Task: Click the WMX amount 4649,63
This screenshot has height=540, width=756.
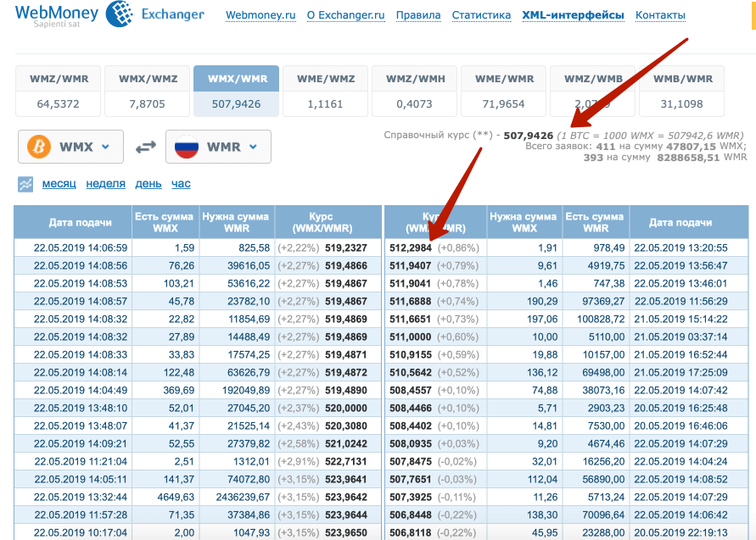Action: [176, 497]
